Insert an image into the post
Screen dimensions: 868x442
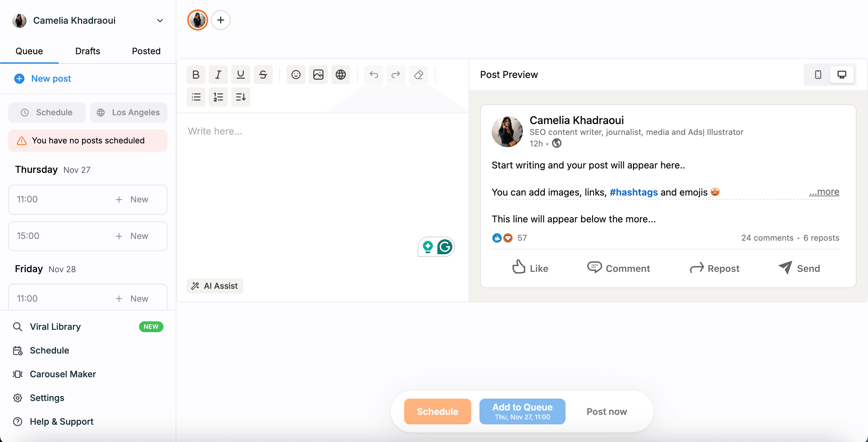pos(318,75)
